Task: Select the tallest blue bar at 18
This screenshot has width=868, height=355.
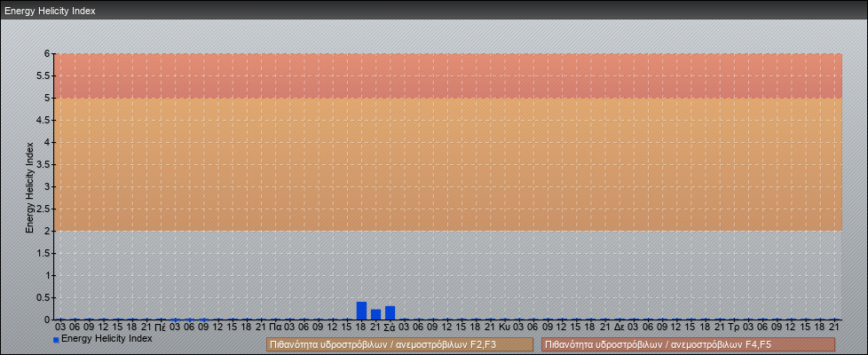Action: 361,311
